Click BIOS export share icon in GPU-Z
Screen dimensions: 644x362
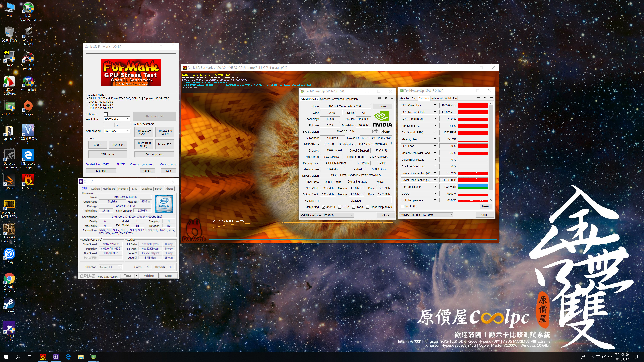[x=374, y=131]
